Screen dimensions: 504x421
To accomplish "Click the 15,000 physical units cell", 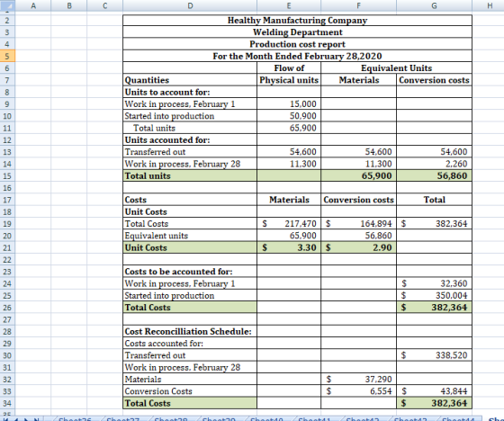I will click(x=289, y=104).
